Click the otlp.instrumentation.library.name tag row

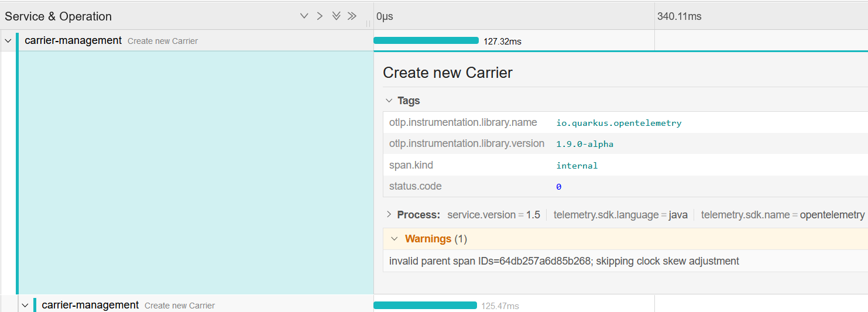pyautogui.click(x=625, y=122)
